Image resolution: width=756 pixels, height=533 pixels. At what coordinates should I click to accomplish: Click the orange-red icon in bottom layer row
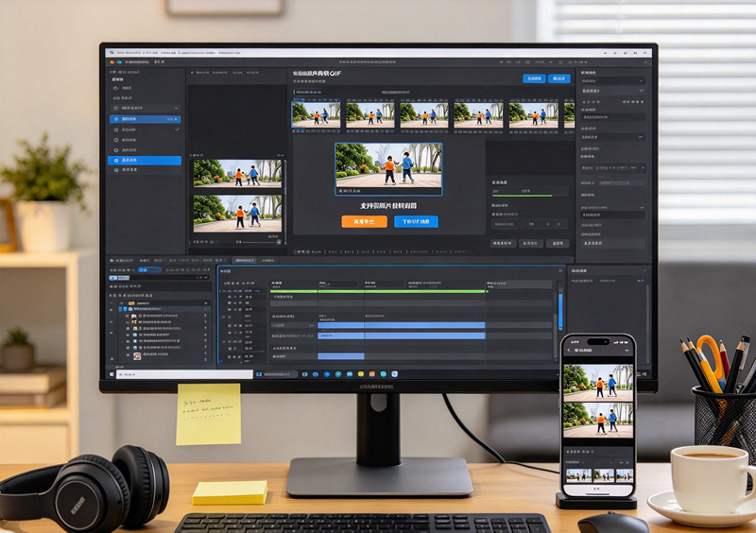coord(137,355)
